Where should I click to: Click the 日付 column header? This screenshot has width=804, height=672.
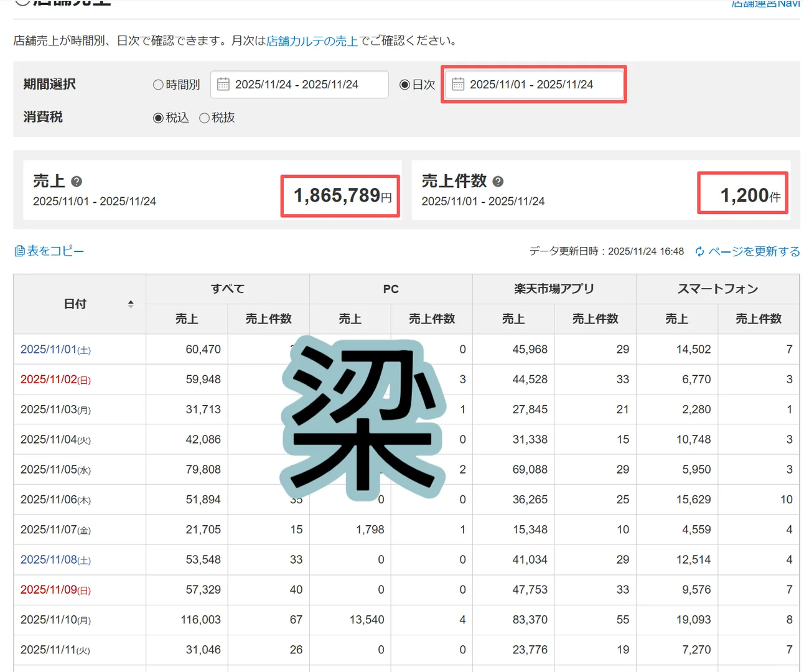point(80,304)
